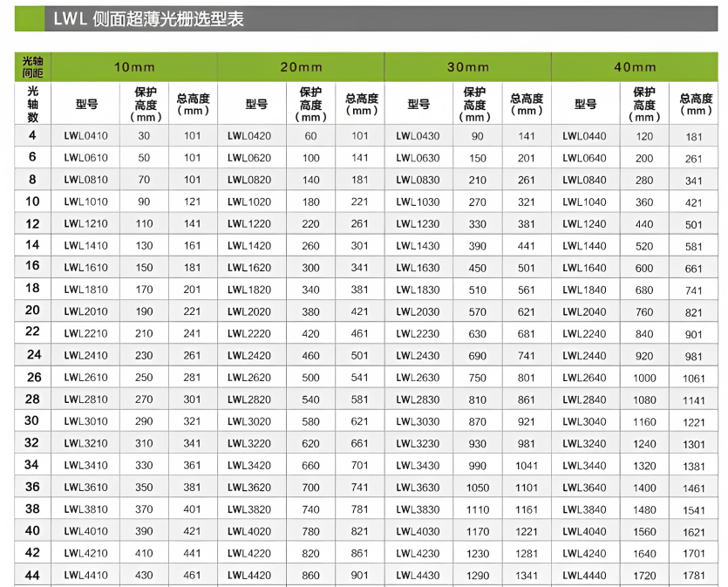Click the protection height value 1720

click(x=644, y=575)
